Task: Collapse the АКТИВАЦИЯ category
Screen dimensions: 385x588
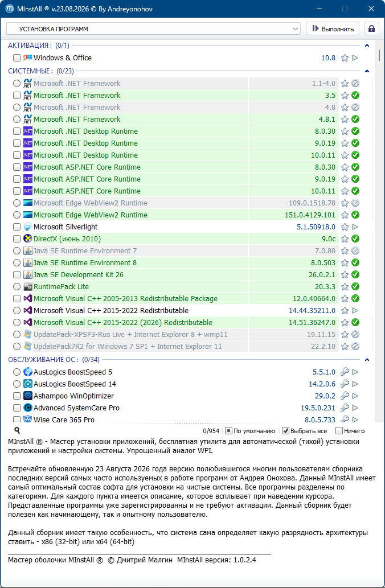Action: click(367, 46)
